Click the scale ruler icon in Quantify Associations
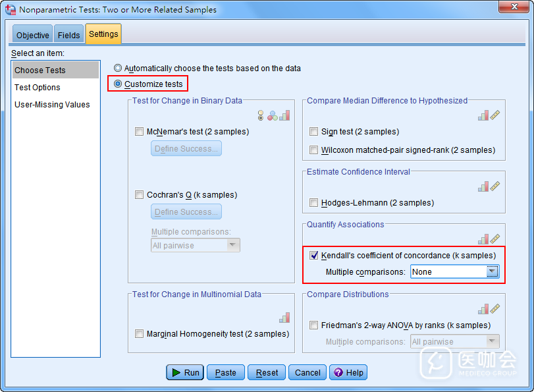Viewport: 534px width, 392px height. [x=495, y=239]
